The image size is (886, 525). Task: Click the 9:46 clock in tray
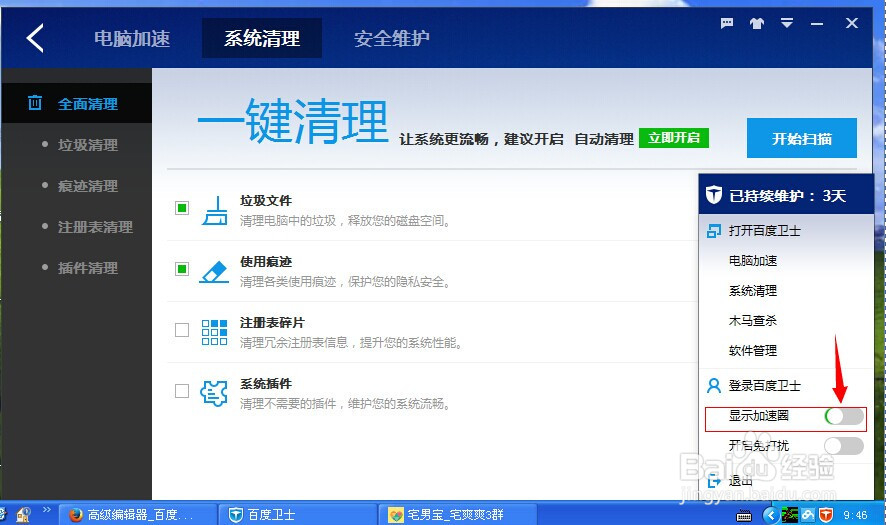[x=855, y=515]
